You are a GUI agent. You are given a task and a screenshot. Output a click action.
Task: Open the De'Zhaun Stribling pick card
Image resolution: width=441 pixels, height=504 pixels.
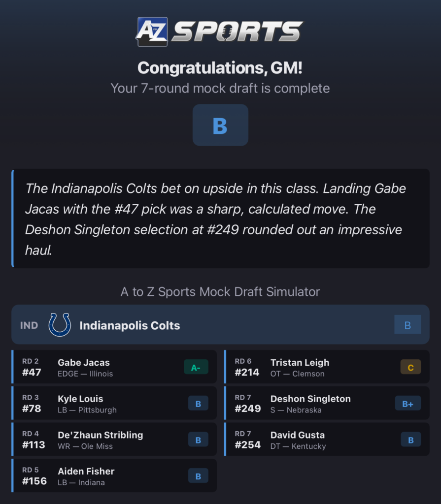point(114,440)
